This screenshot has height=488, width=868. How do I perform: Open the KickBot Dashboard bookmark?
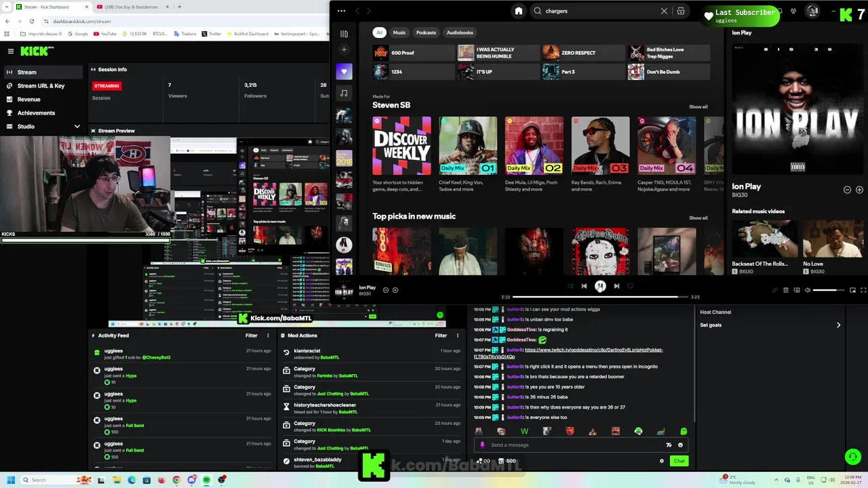point(248,34)
